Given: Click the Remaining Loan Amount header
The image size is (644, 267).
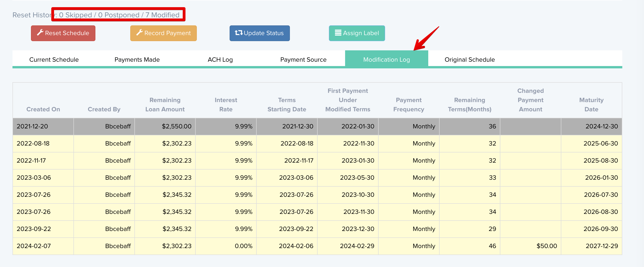Looking at the screenshot, I should coord(165,104).
